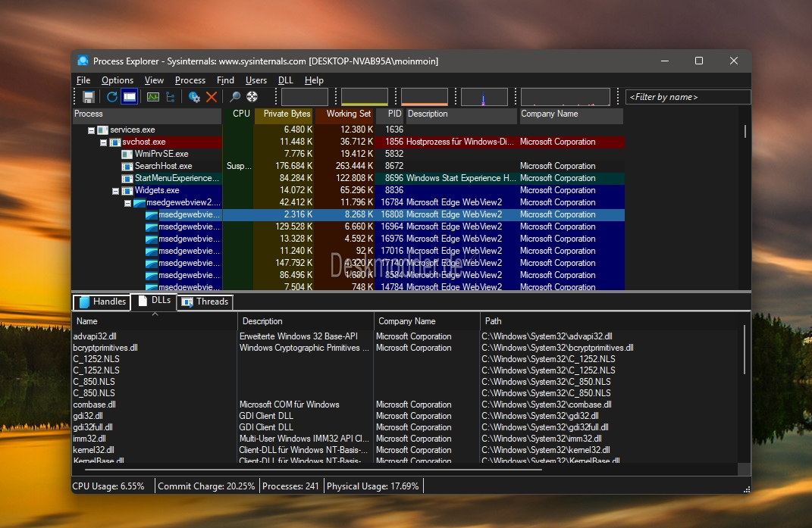Select msedgewebview row with PID 16976
The width and height of the screenshot is (812, 528).
click(349, 239)
